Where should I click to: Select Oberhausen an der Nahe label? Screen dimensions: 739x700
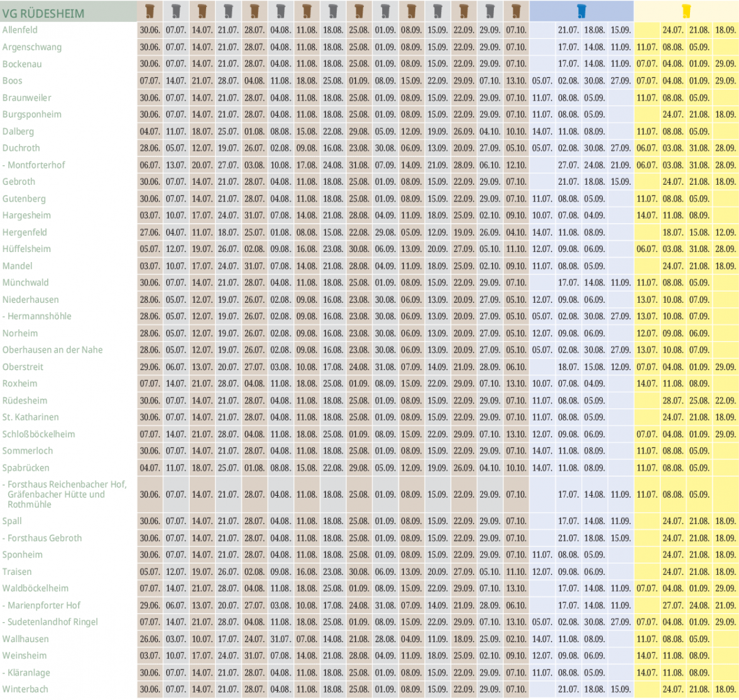click(52, 350)
